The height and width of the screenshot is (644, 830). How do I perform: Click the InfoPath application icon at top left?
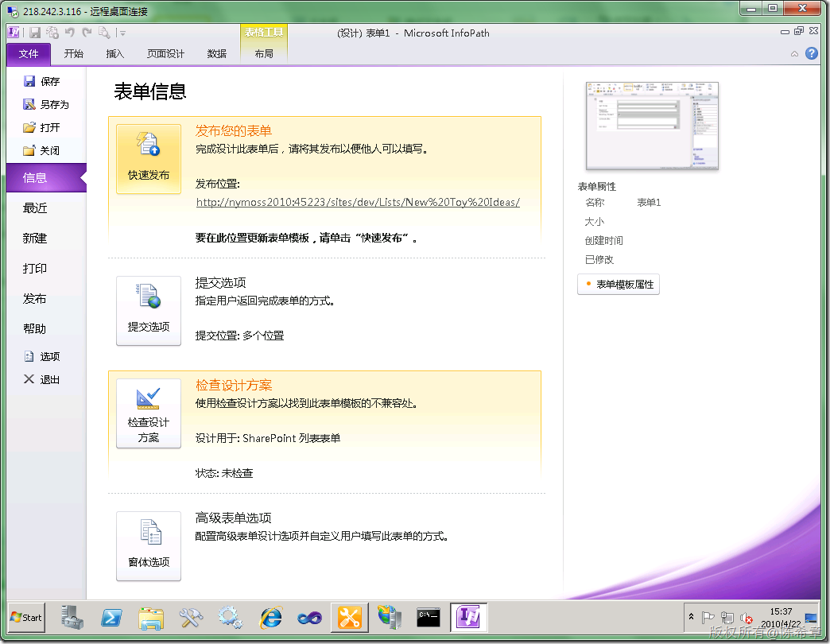[x=14, y=33]
